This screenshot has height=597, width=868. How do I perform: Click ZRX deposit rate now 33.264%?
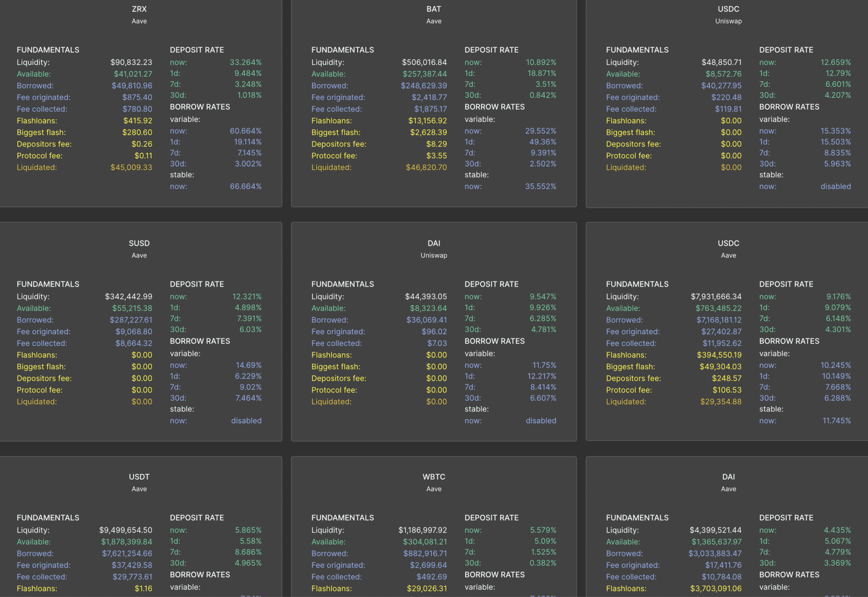246,62
